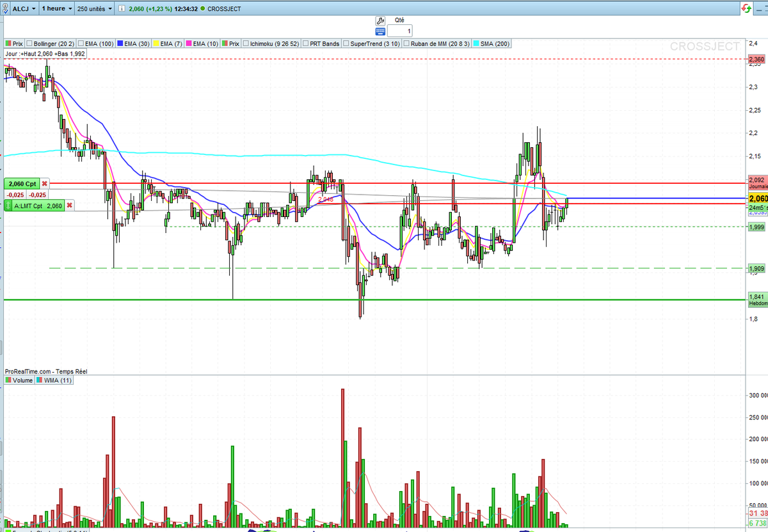768x532 pixels.
Task: Click Jour +Haut 2,060 +Bas 1,992 label
Action: coord(45,54)
